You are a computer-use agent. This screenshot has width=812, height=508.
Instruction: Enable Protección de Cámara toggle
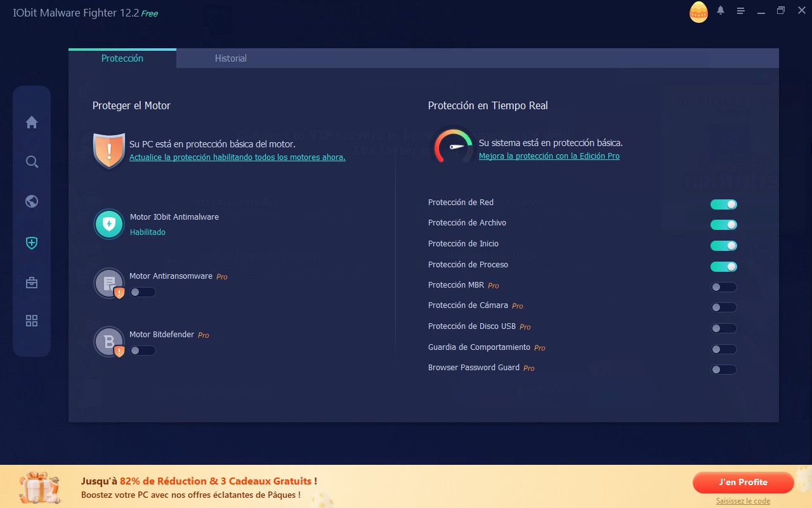(723, 307)
